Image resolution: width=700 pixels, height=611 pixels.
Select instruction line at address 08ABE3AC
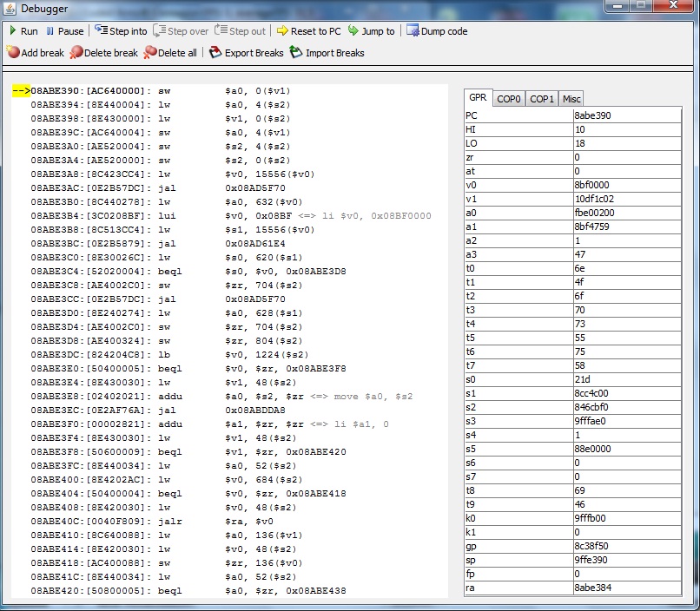(174, 187)
